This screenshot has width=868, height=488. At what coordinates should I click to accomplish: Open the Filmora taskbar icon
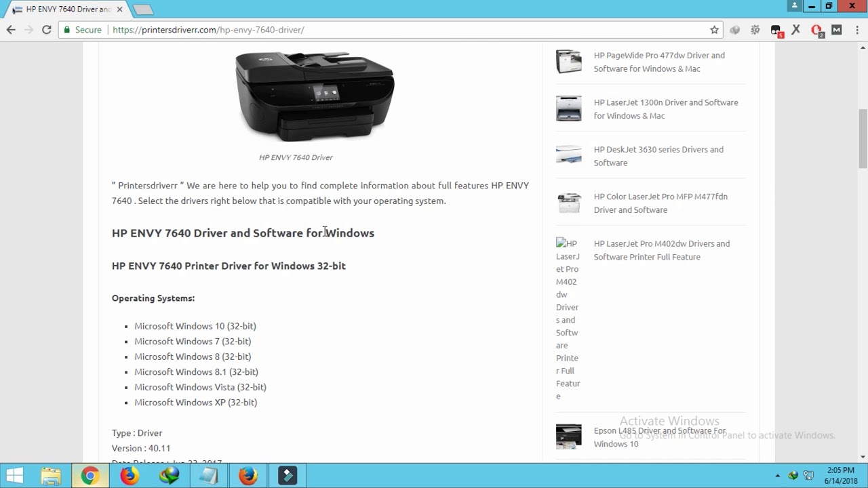click(x=288, y=476)
